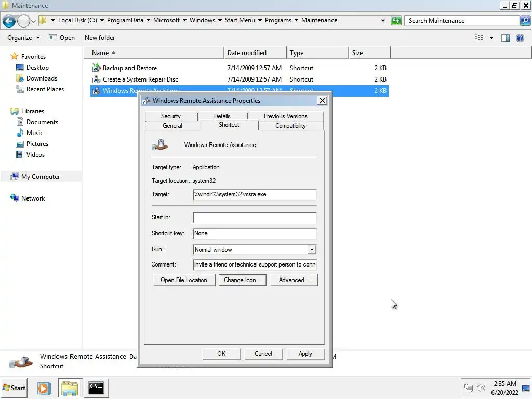Toggle the preview pane icon
The height and width of the screenshot is (399, 532).
pyautogui.click(x=506, y=37)
